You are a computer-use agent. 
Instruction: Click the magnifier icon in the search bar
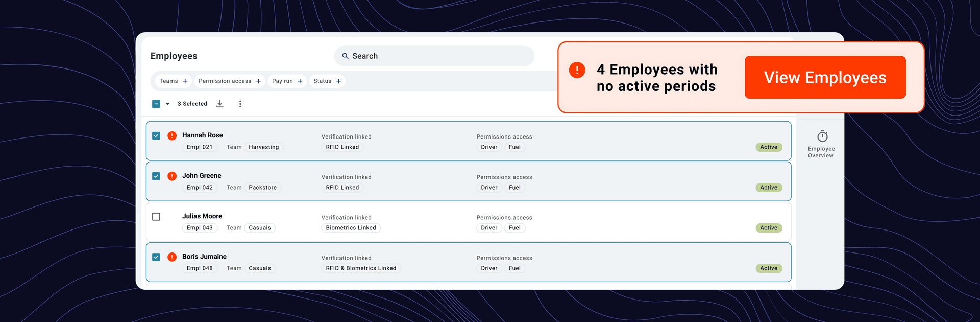click(346, 56)
